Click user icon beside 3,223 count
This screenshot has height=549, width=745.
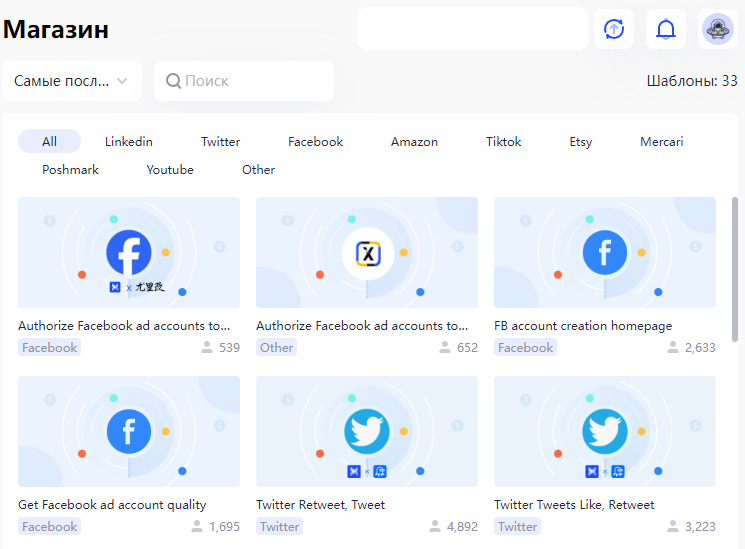673,526
